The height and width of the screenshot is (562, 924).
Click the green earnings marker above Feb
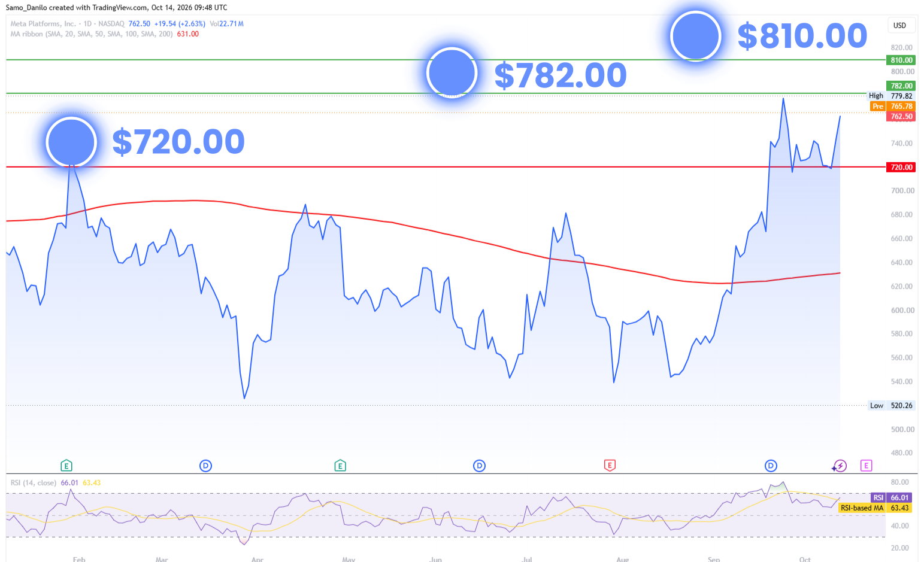(x=66, y=466)
